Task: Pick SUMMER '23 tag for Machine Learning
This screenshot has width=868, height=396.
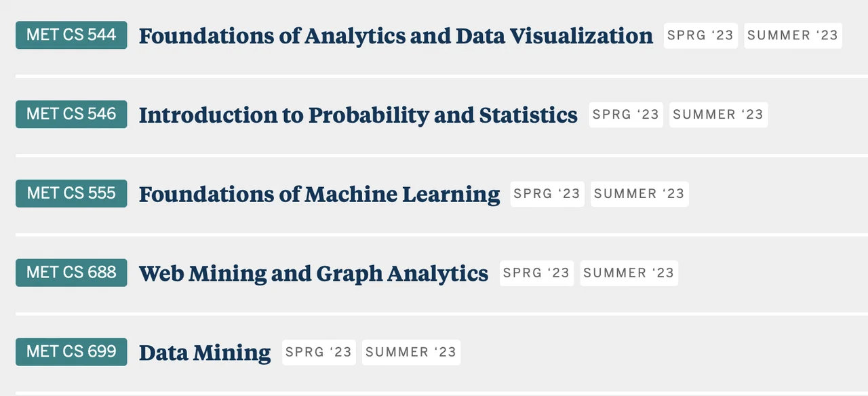Action: [639, 195]
